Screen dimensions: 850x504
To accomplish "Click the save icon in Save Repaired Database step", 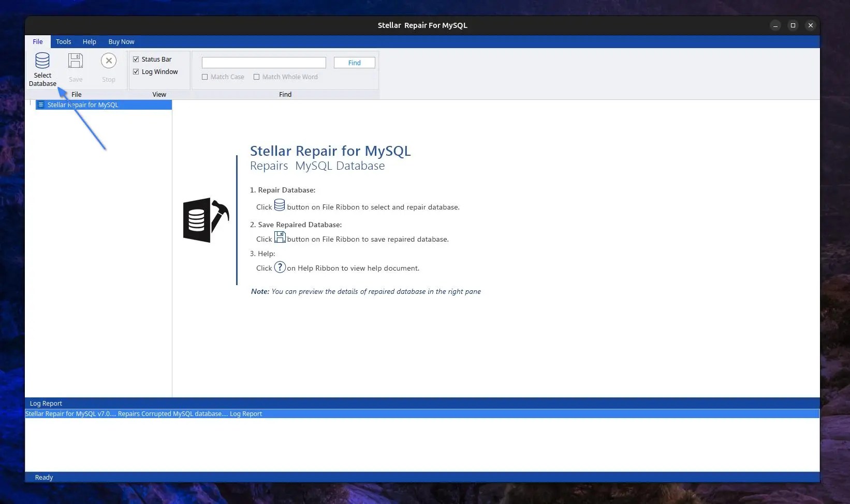I will (280, 237).
